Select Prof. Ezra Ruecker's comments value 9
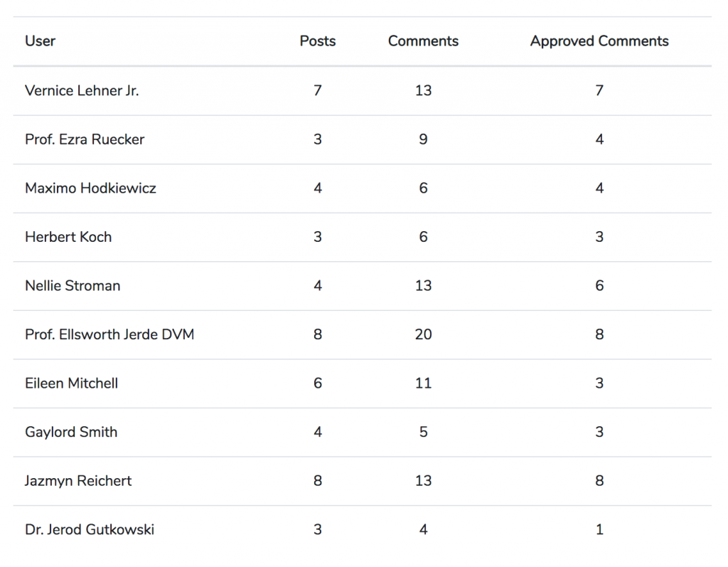The height and width of the screenshot is (567, 728). [423, 139]
